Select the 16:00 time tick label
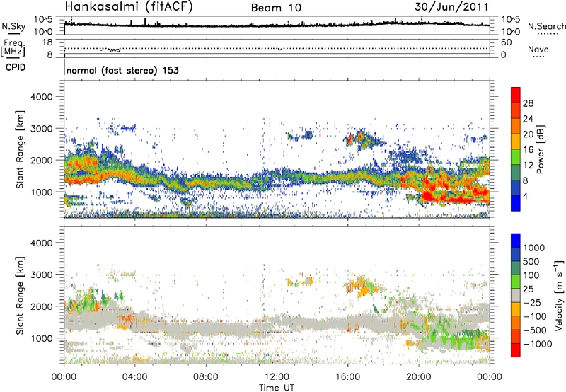This screenshot has height=392, width=566. click(347, 377)
